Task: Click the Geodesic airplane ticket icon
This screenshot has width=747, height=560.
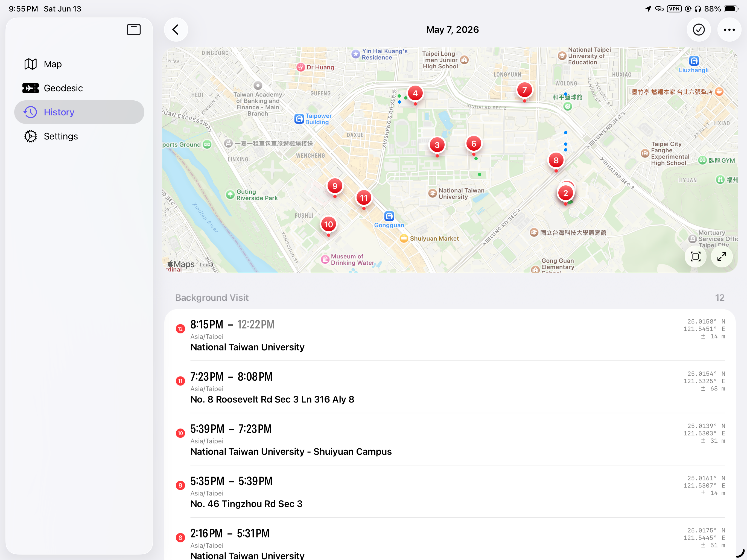Action: [x=30, y=88]
